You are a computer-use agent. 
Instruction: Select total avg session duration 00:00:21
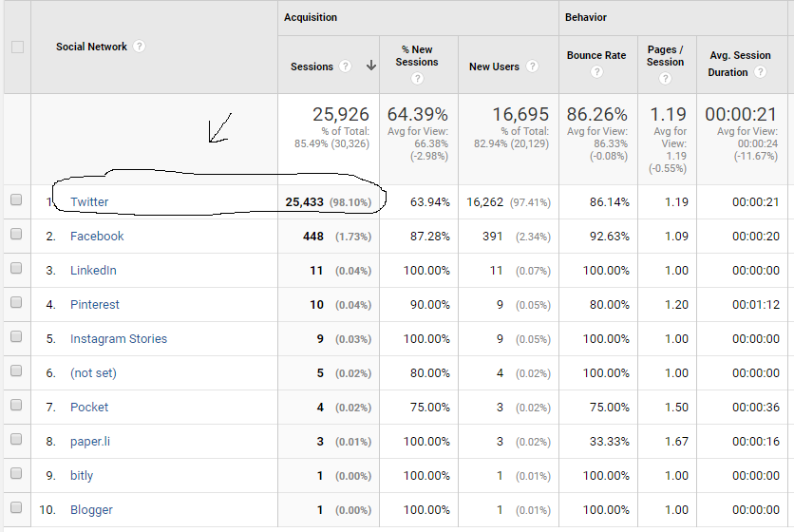click(x=741, y=115)
